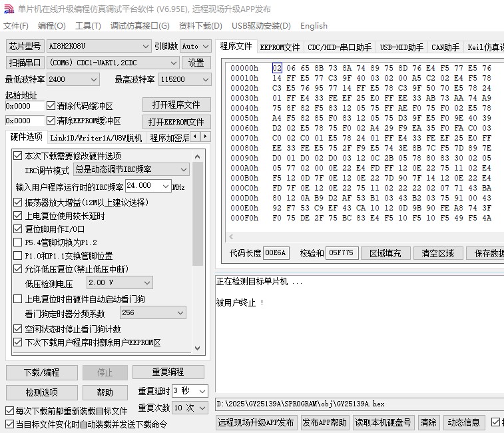Toggle 每次下载前都重新装载目标文件 checkbox
Screen dimensions: 504x433
click(9, 411)
